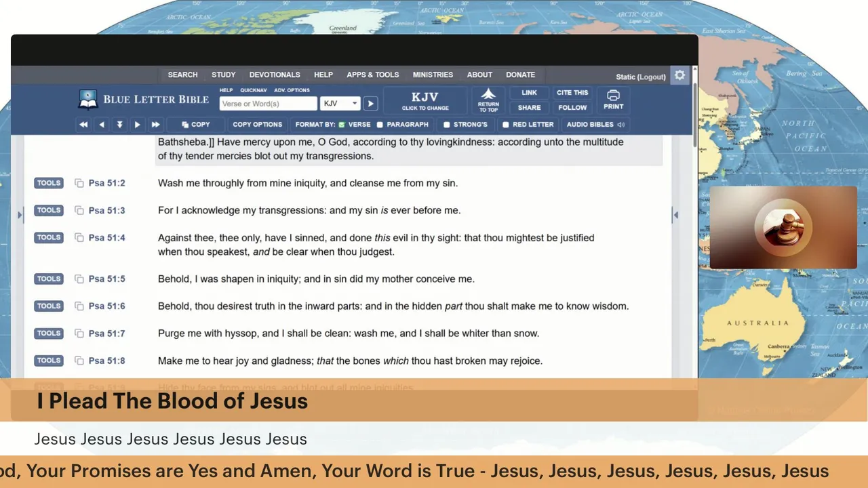Open Tools for Psa 51:4

49,238
